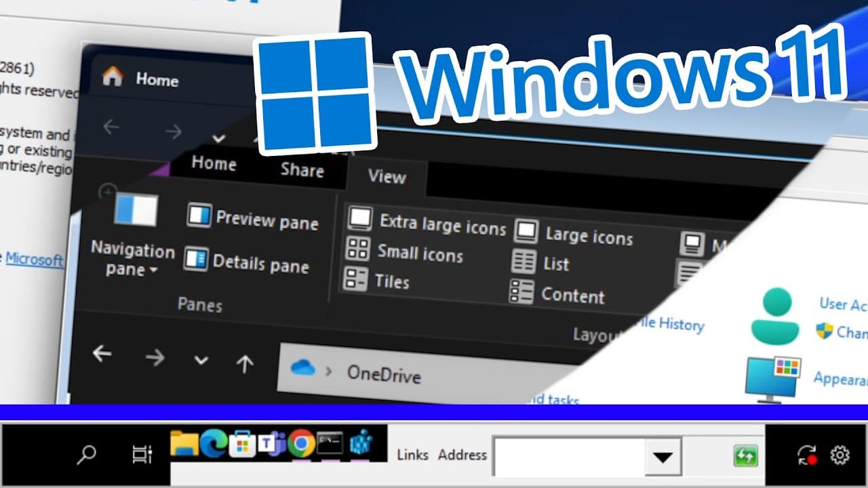Switch to the Home ribbon tab
This screenshot has height=488, width=868.
pos(214,163)
